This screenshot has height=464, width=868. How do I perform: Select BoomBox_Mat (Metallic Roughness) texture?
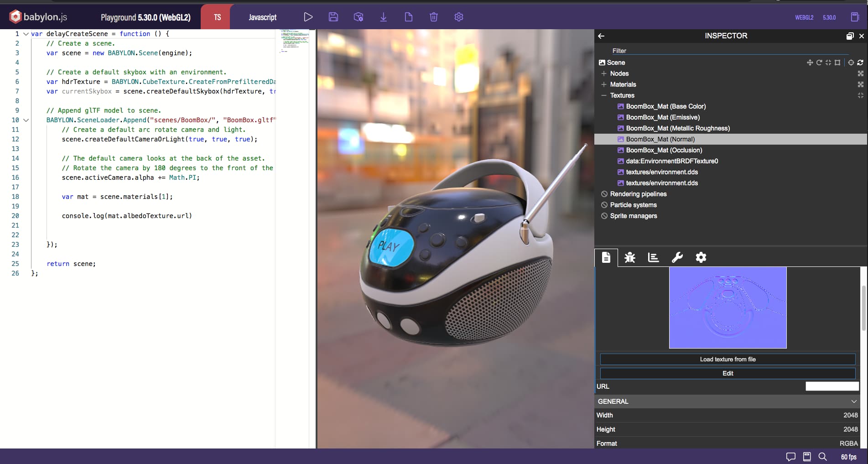point(678,128)
